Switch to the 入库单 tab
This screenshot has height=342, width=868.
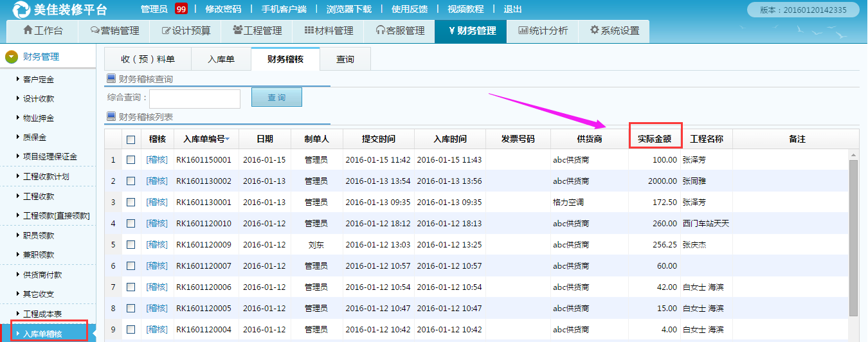pos(221,59)
